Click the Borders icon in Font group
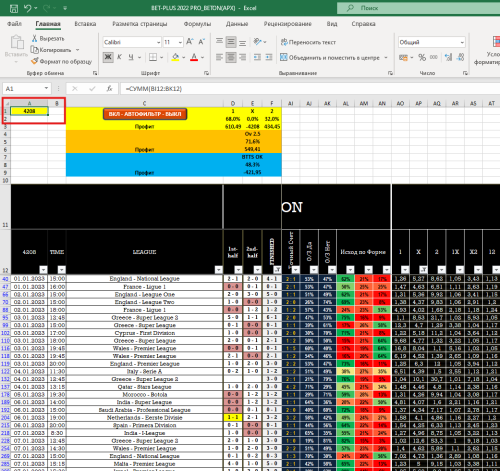The height and width of the screenshot is (471, 500). click(153, 57)
